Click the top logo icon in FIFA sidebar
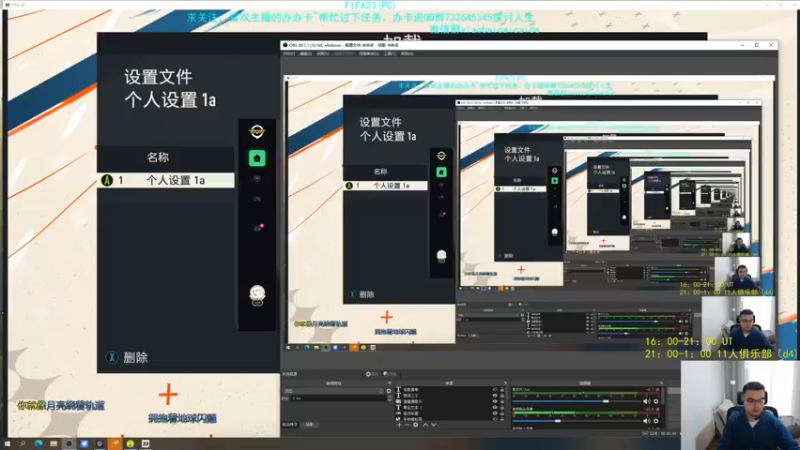 [x=257, y=132]
